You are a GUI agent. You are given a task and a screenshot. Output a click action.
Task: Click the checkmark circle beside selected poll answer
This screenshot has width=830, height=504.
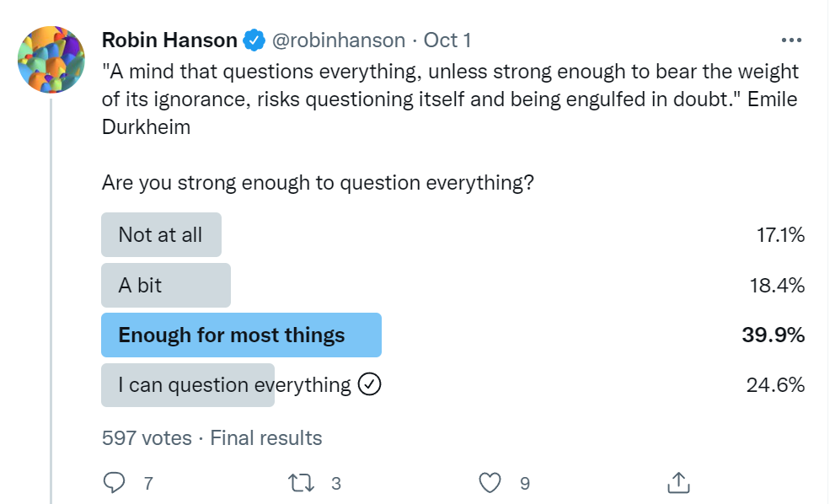[370, 385]
